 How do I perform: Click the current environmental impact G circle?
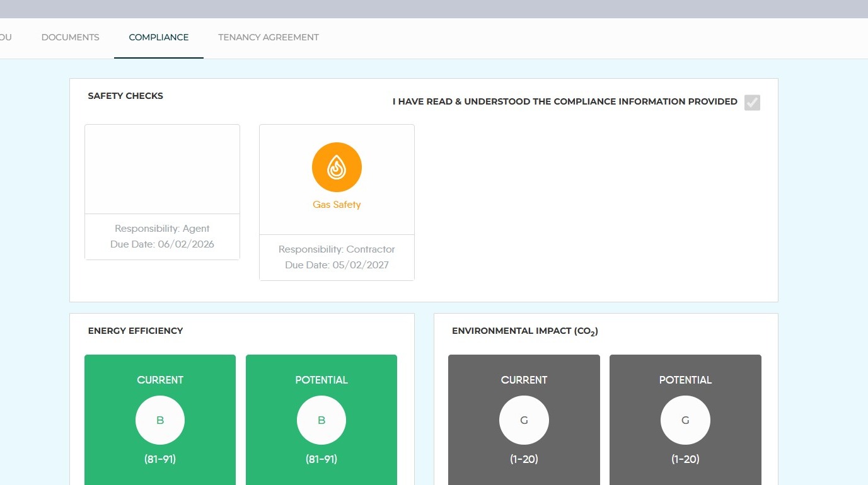click(524, 420)
